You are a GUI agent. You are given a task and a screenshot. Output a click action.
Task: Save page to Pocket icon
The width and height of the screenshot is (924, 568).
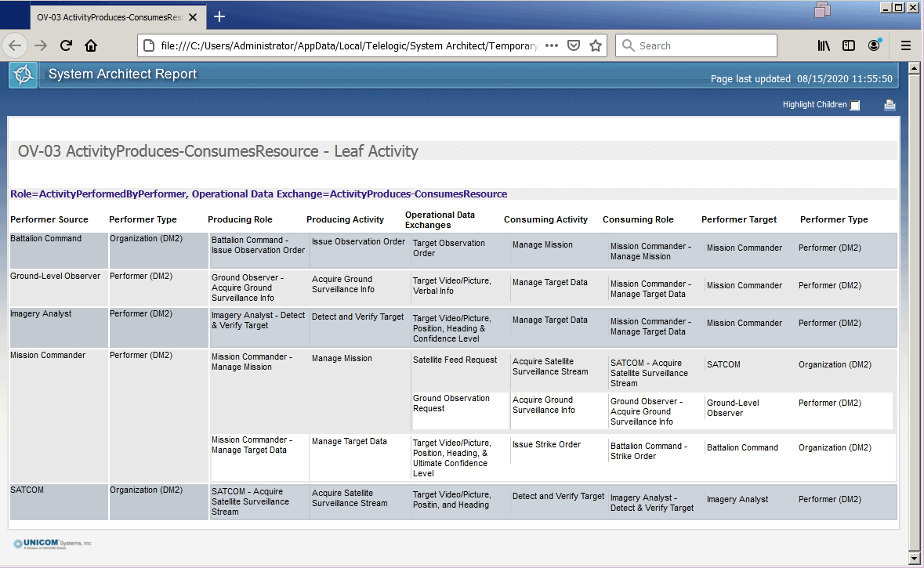click(574, 45)
